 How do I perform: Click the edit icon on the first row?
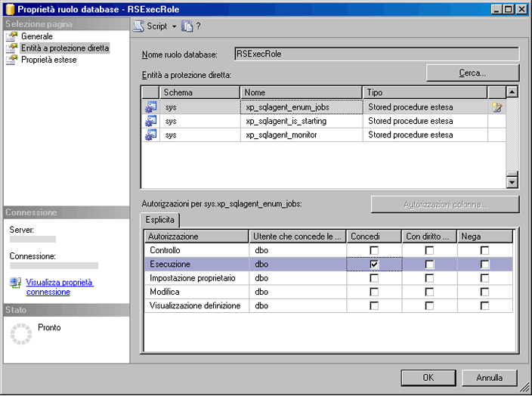click(496, 107)
